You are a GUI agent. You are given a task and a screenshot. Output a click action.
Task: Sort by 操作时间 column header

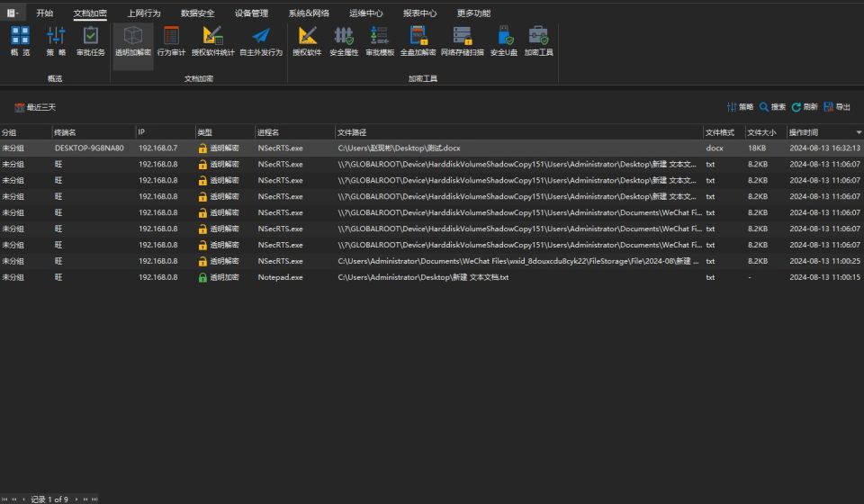coord(825,132)
